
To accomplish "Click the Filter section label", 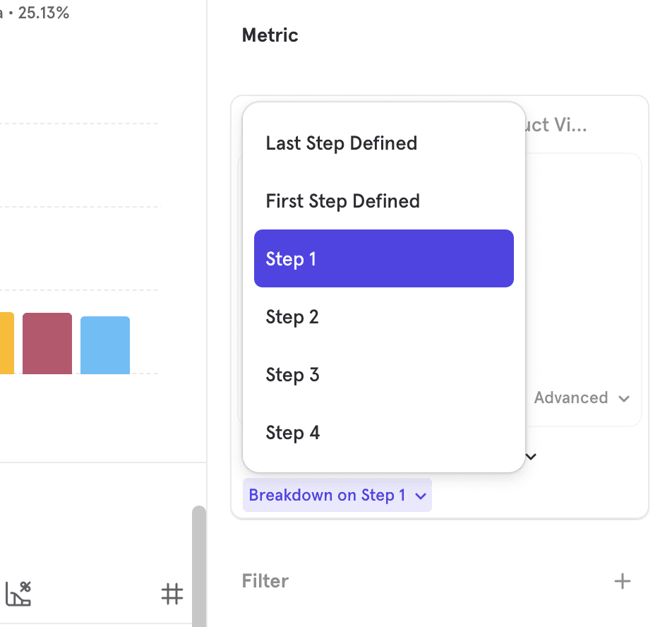I will click(265, 581).
